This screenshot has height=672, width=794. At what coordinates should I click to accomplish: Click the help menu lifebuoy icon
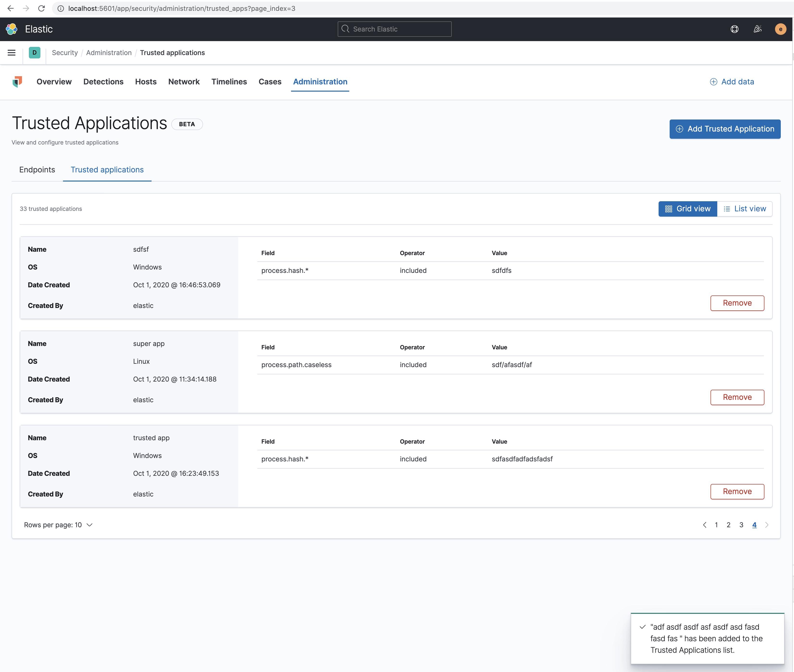734,29
